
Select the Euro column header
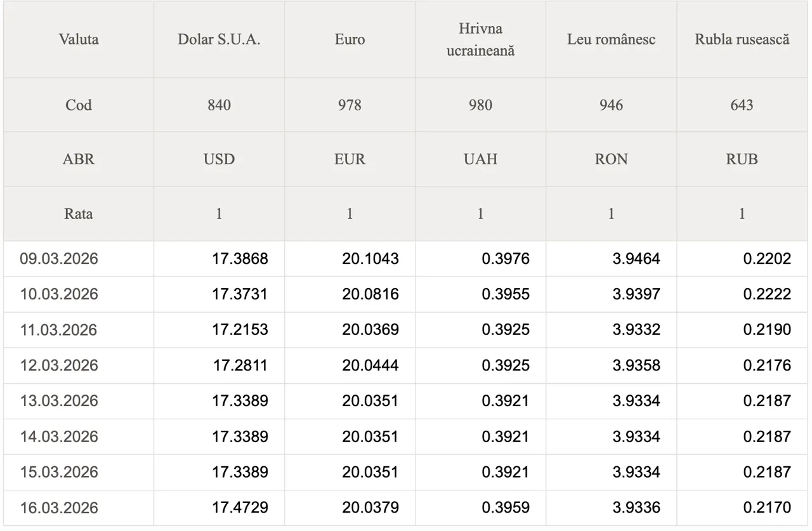pos(350,39)
